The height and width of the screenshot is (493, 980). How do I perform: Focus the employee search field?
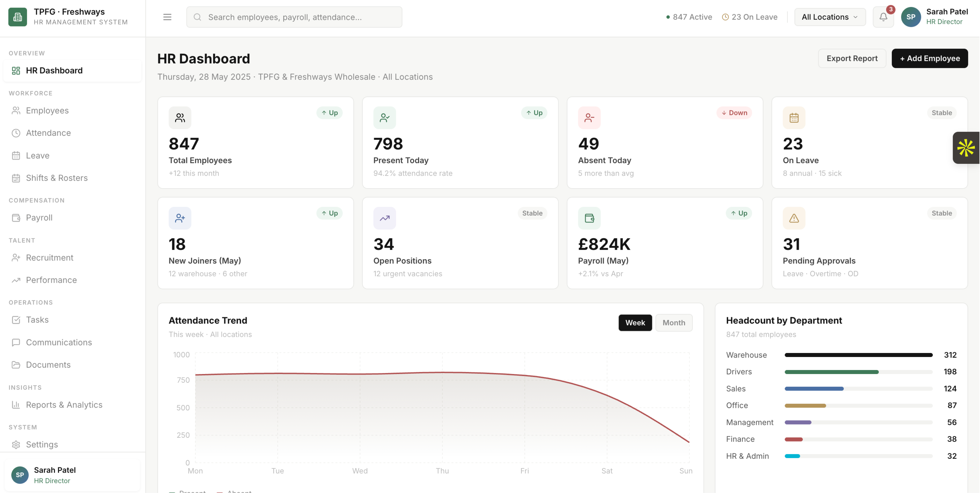[x=294, y=17]
